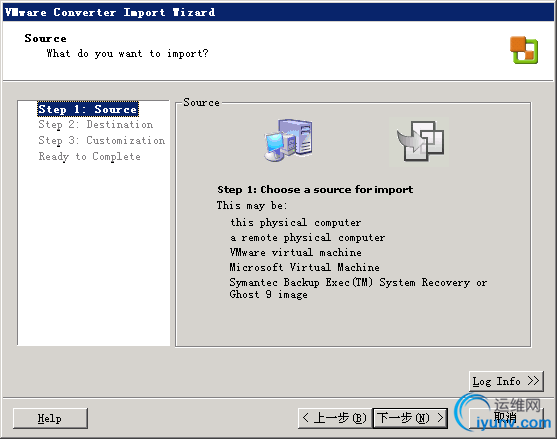Cancel the wizard with 取消 button
The height and width of the screenshot is (439, 557).
(506, 418)
